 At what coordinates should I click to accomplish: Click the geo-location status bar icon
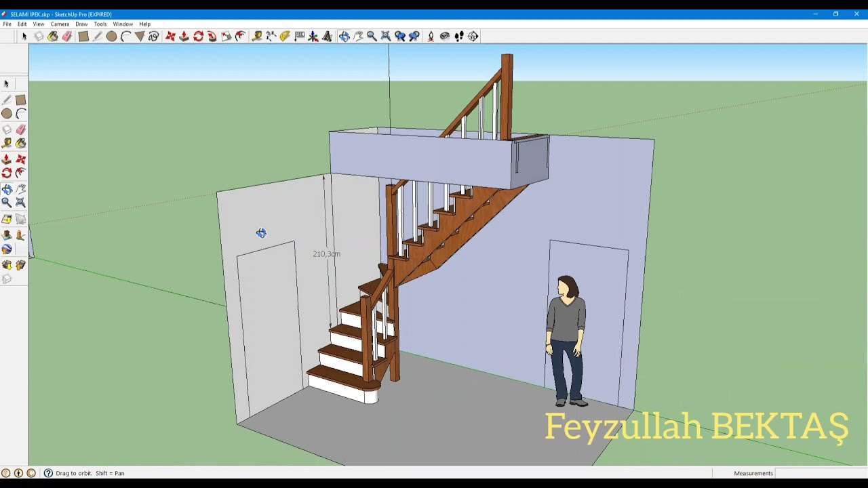6,473
